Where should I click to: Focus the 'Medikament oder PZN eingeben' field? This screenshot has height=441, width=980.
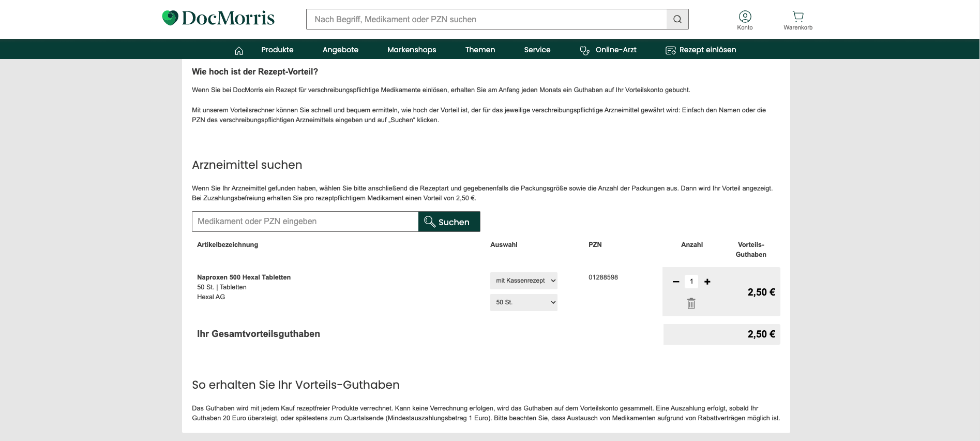pos(305,222)
